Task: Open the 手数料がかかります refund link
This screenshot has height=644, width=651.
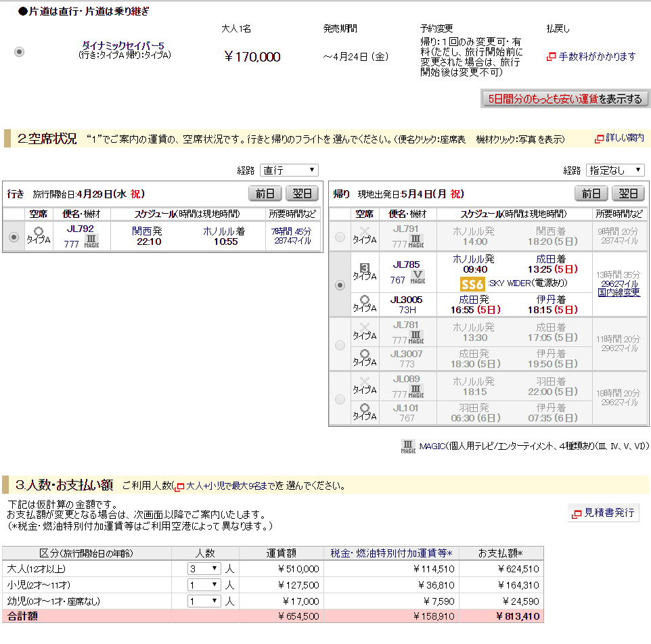Action: 597,56
